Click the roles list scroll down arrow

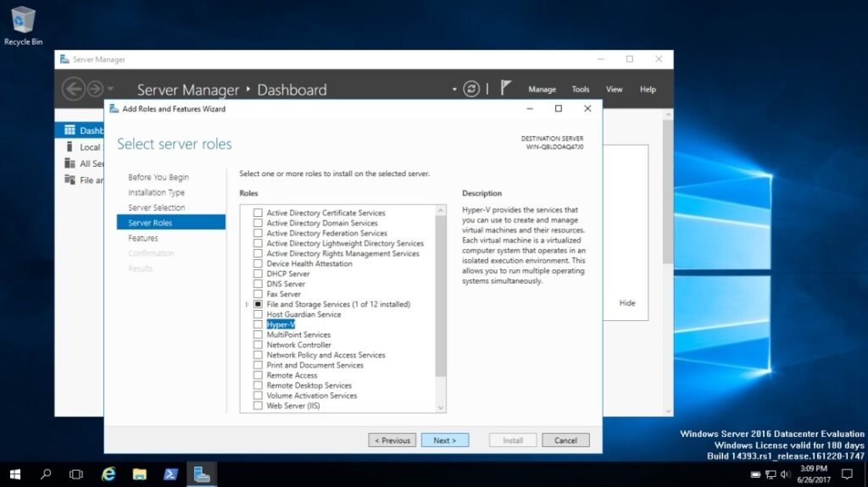[441, 408]
